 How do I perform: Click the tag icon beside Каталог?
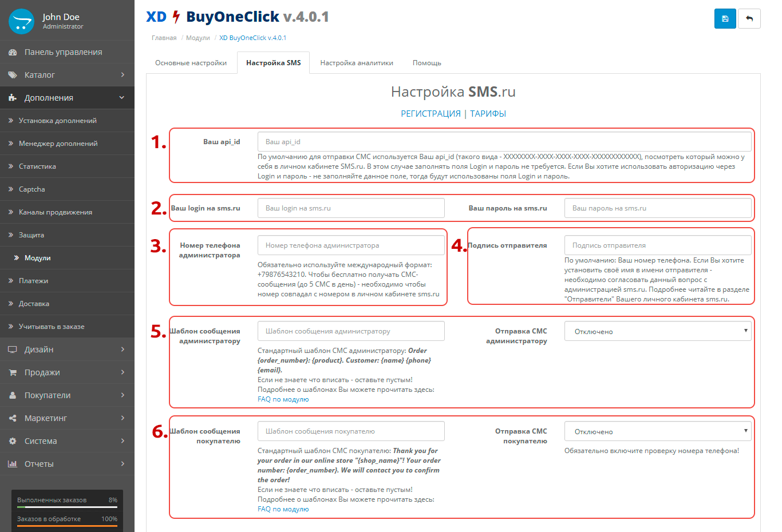click(13, 75)
